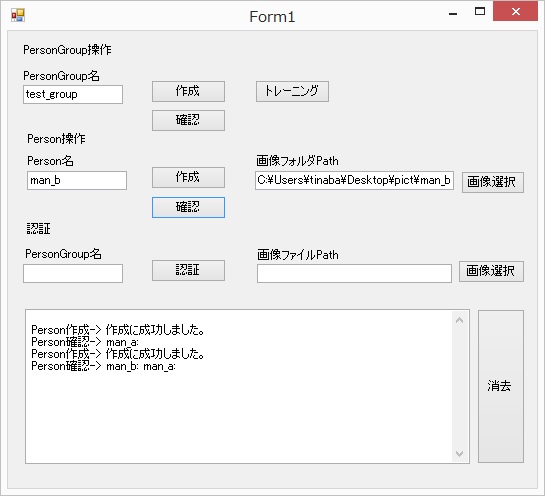Click the 認証 button
Viewport: 545px width, 496px height.
[x=188, y=270]
